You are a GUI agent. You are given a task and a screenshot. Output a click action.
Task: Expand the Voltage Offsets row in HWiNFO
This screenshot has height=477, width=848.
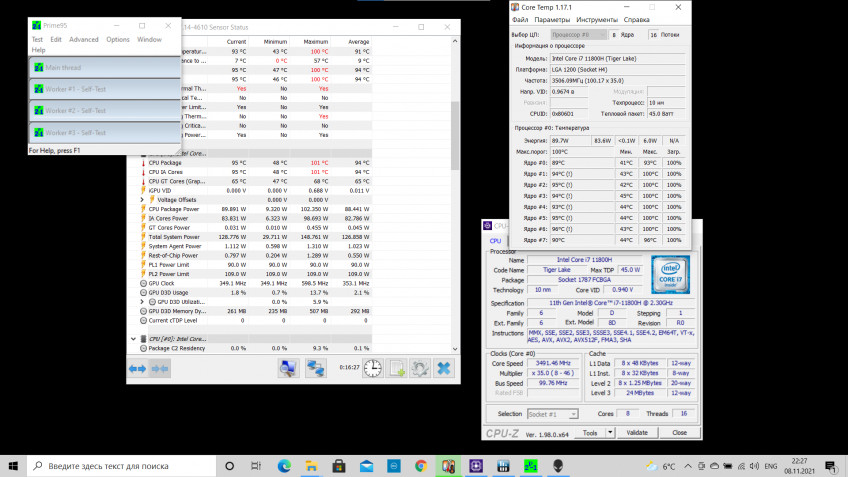click(x=142, y=200)
